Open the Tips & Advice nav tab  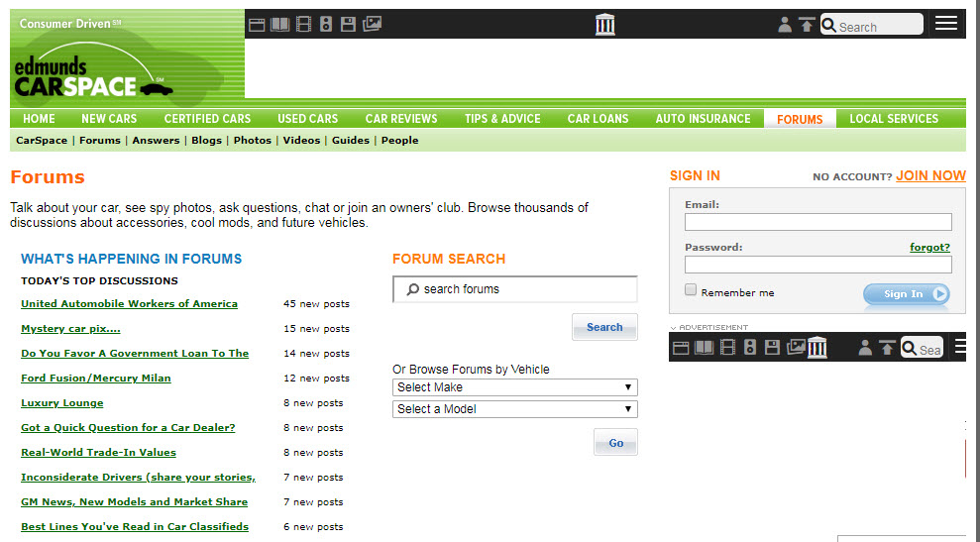pos(502,118)
